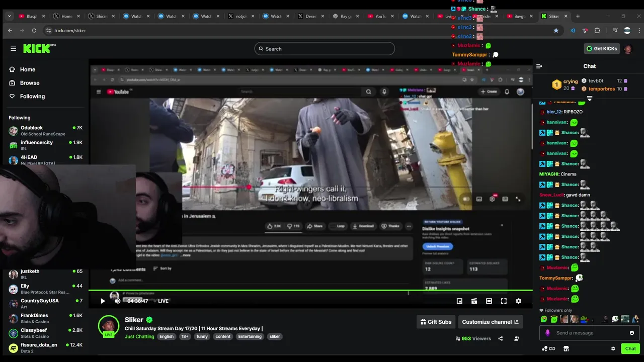Open Classybeef in the sidebar
The image size is (644, 362).
[45, 333]
